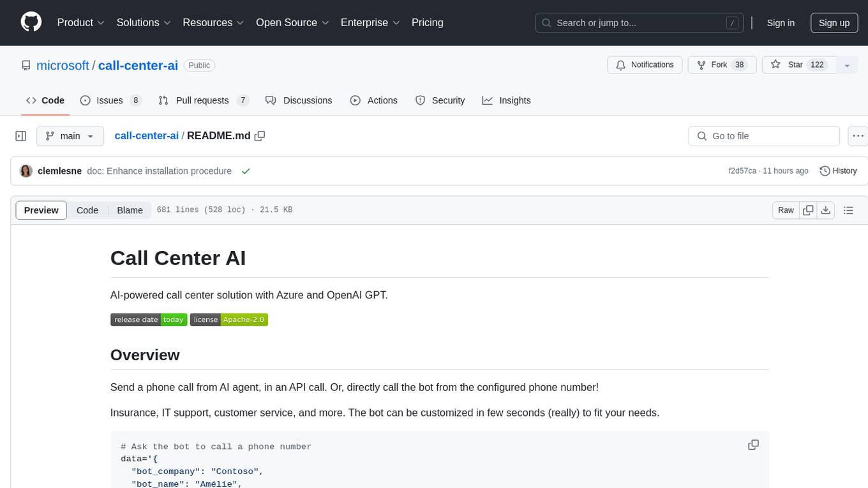Click the Overview heading
Screen dimensions: 868x488
point(145,355)
